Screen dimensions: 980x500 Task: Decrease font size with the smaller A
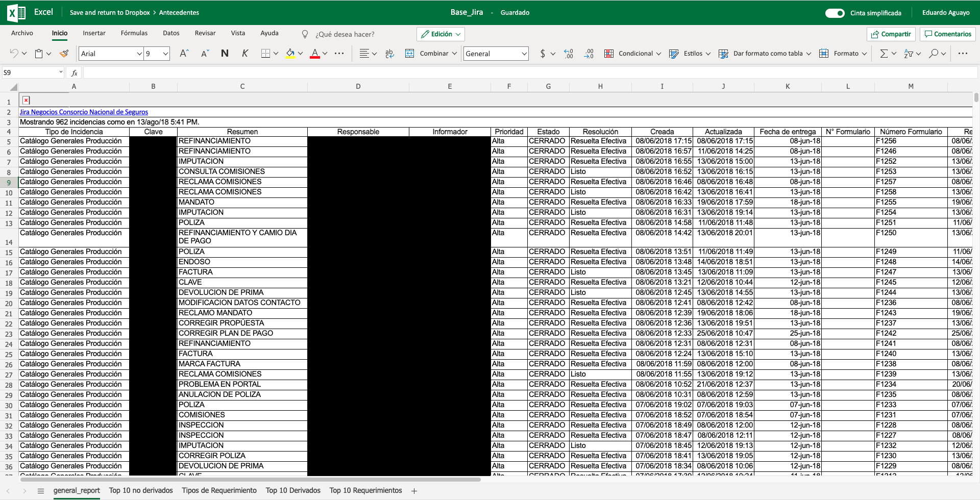pos(205,53)
